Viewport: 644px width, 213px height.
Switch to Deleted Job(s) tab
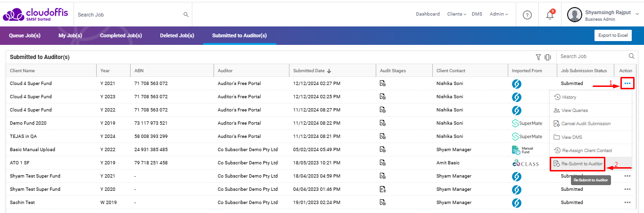pos(177,35)
